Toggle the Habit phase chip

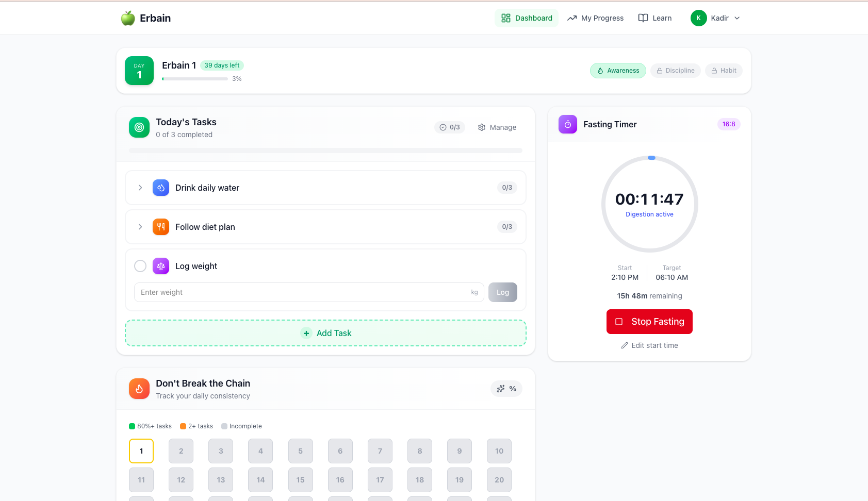pos(724,70)
